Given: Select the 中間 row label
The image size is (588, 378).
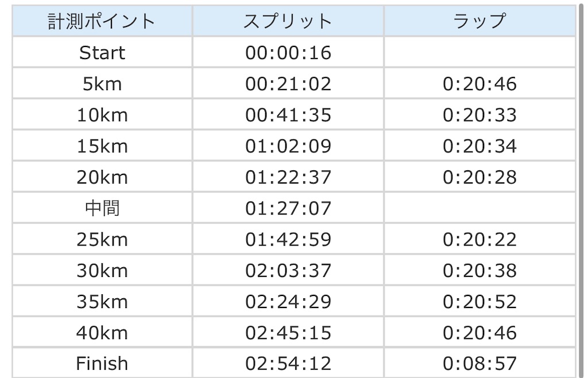Looking at the screenshot, I should [102, 208].
